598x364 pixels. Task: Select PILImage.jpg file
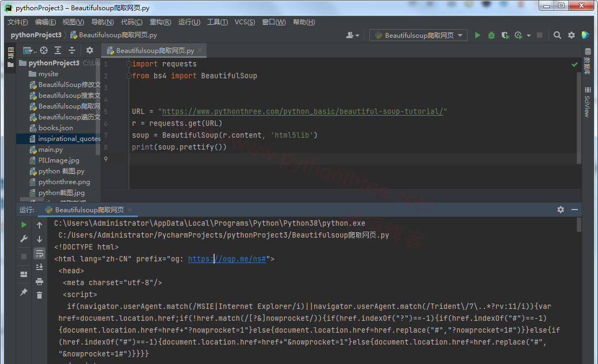[x=59, y=160]
